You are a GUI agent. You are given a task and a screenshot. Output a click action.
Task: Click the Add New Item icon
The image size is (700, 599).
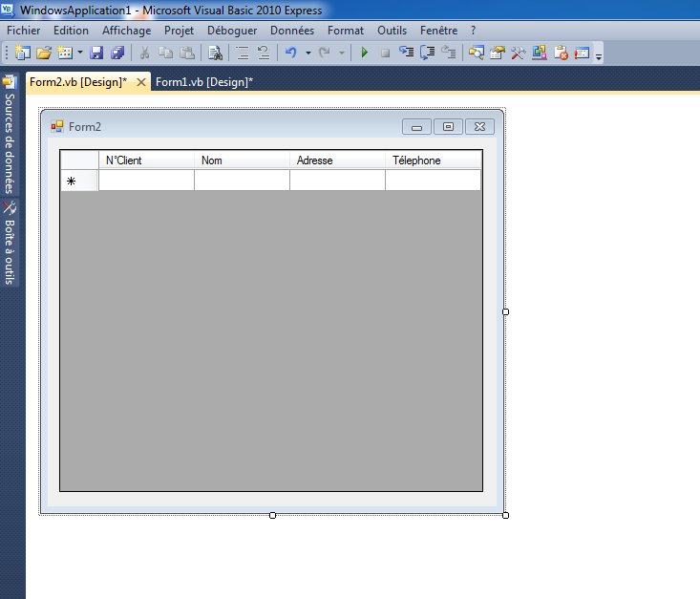click(x=65, y=53)
